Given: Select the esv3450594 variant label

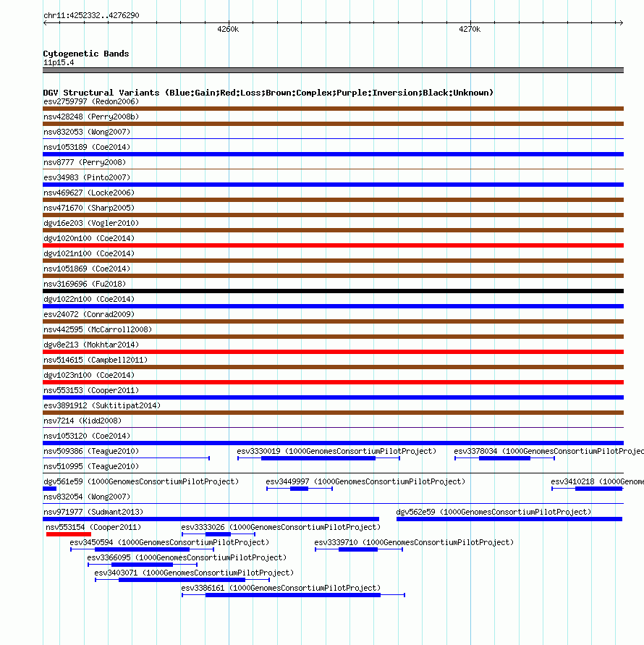Looking at the screenshot, I should [x=169, y=543].
